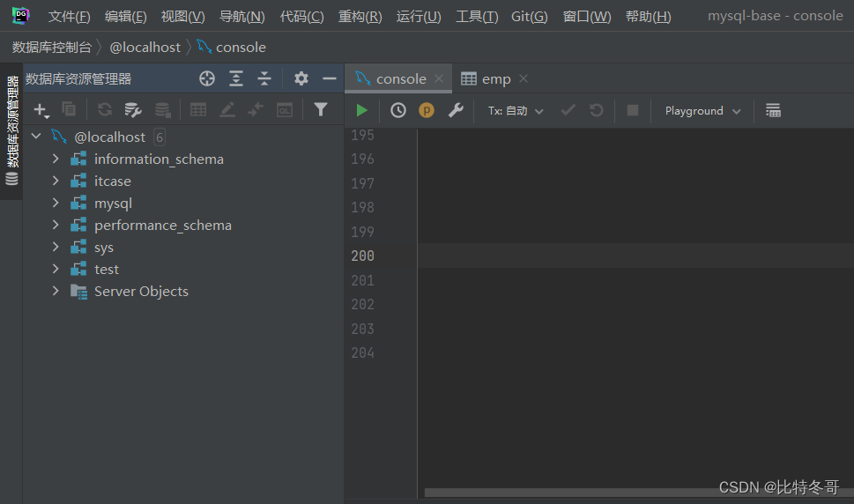Viewport: 854px width, 504px height.
Task: Open query history clock icon
Action: (398, 110)
